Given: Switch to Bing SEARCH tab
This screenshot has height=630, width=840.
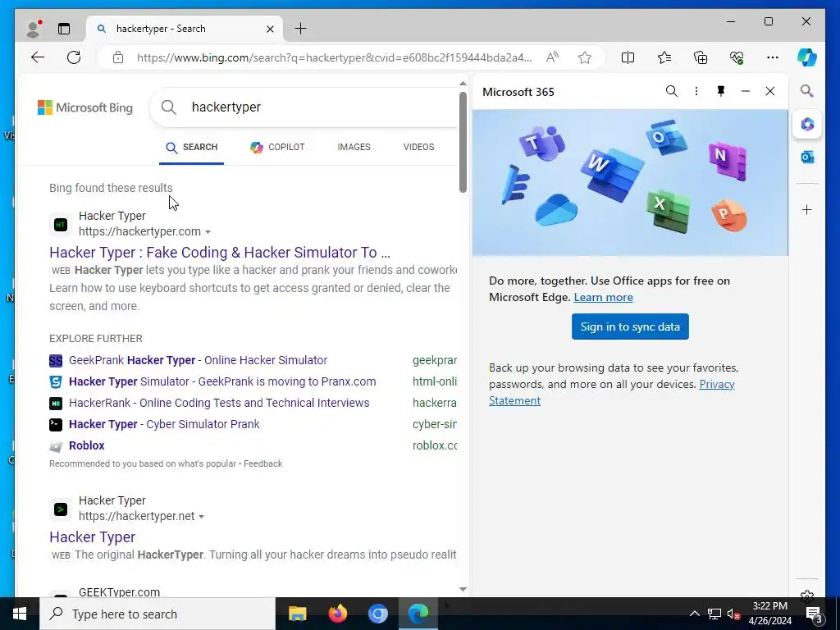Looking at the screenshot, I should tap(192, 148).
